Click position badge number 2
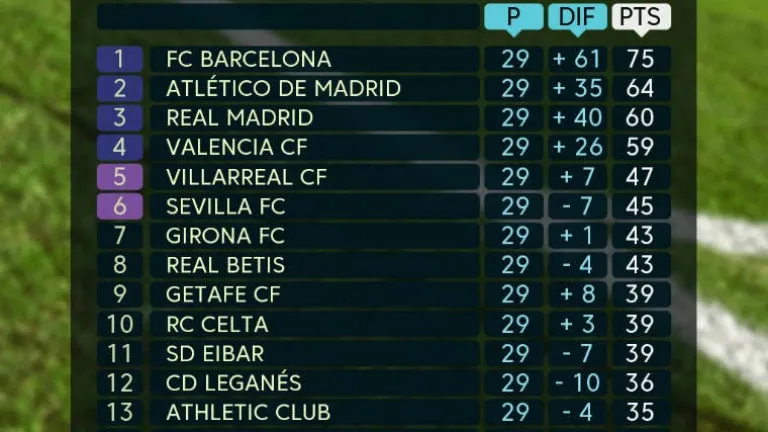 tap(120, 88)
